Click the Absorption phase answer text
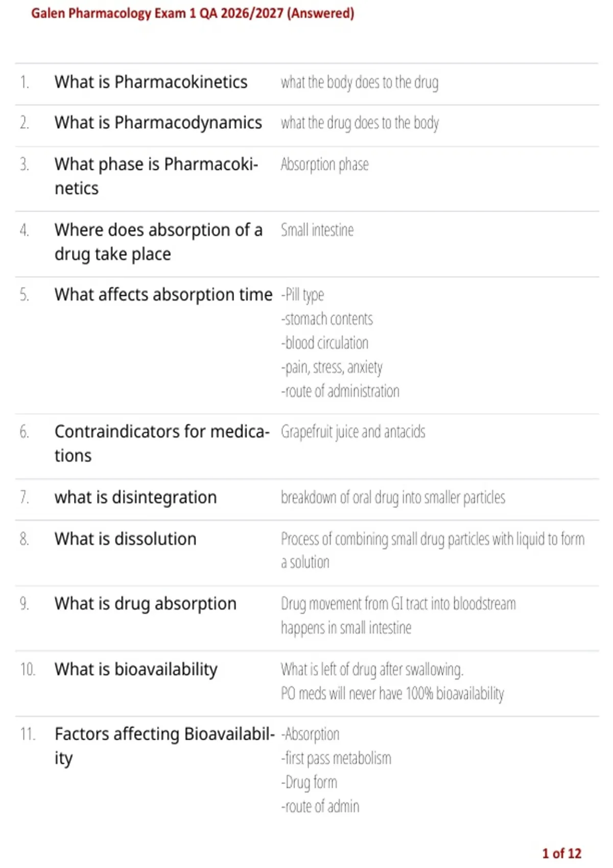The image size is (613, 868). click(324, 164)
